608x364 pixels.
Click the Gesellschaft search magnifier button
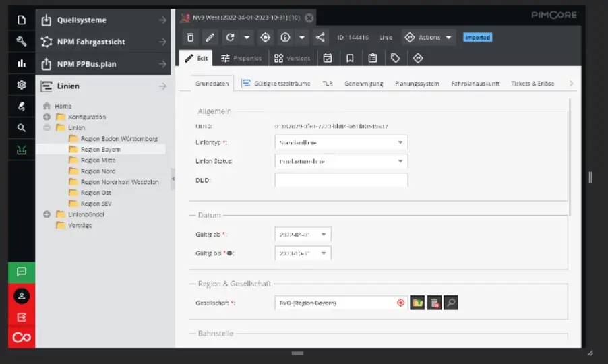point(450,303)
